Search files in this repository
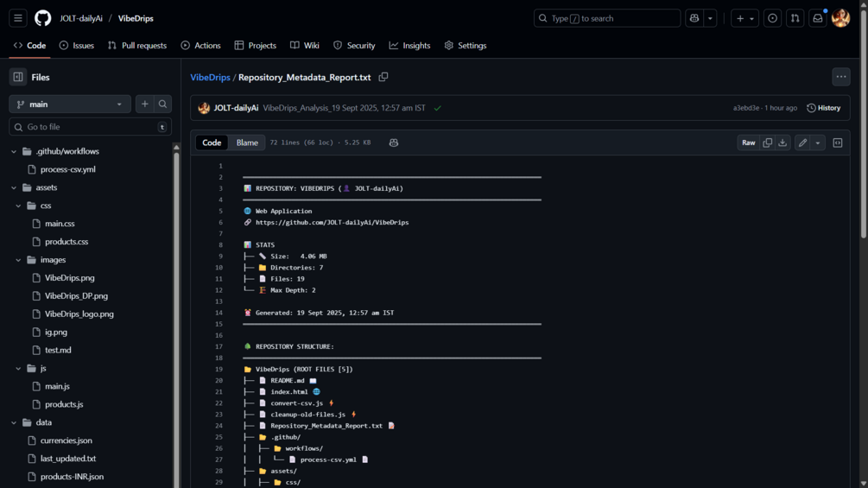Viewport: 868px width, 488px height. point(162,104)
